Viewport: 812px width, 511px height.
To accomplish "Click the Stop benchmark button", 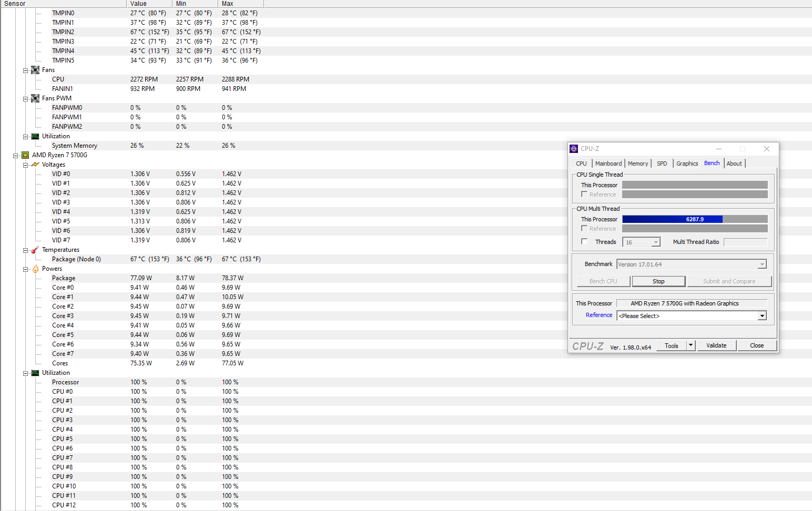I will pyautogui.click(x=658, y=281).
